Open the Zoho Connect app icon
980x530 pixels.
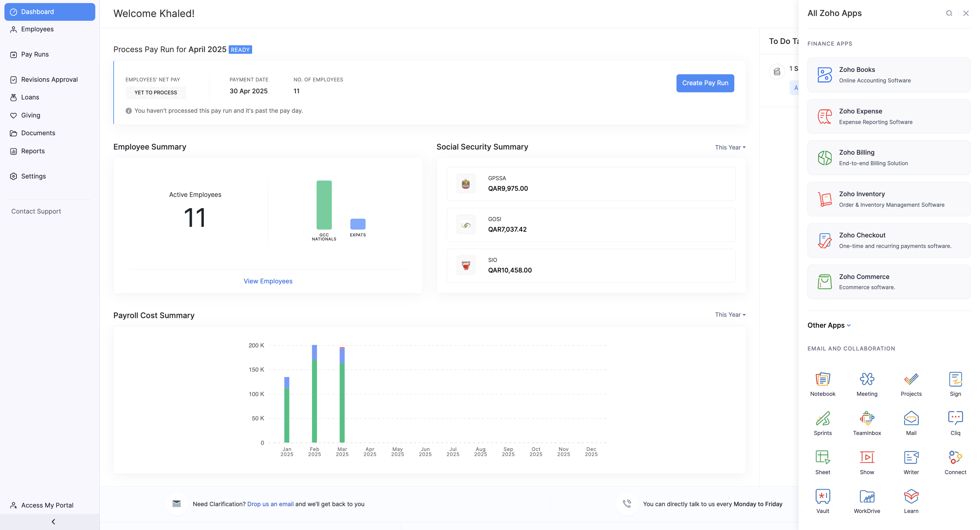pos(955,458)
